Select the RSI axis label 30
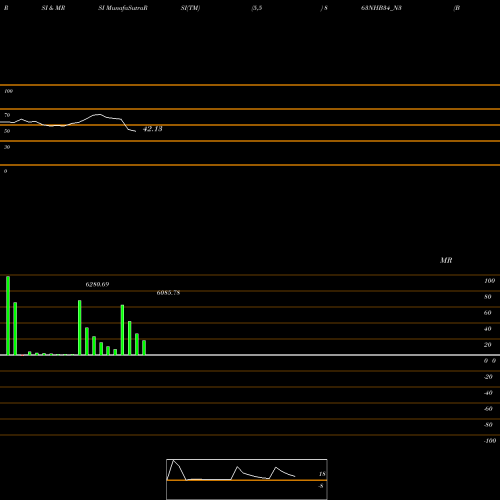The image size is (500, 500). pyautogui.click(x=7, y=147)
